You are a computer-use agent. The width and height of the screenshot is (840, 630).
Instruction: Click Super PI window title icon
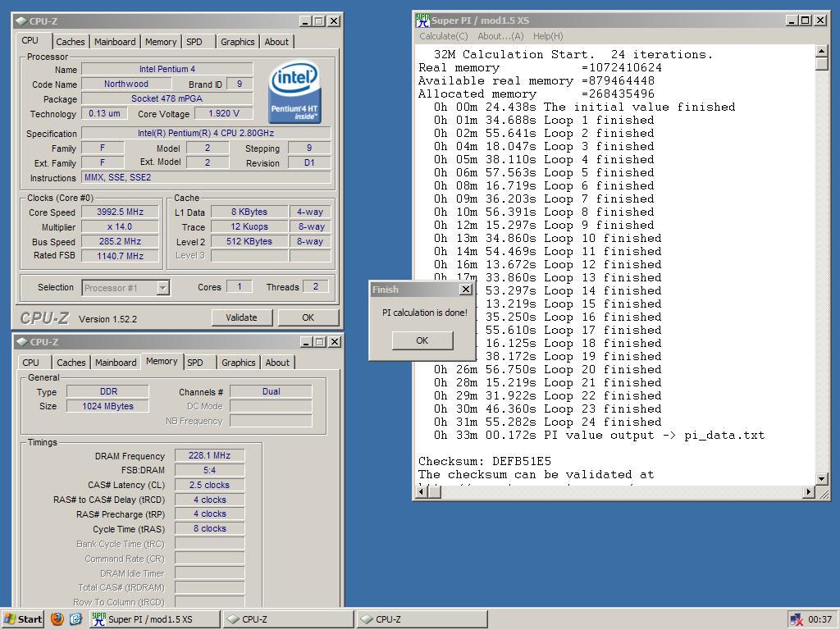tap(422, 21)
